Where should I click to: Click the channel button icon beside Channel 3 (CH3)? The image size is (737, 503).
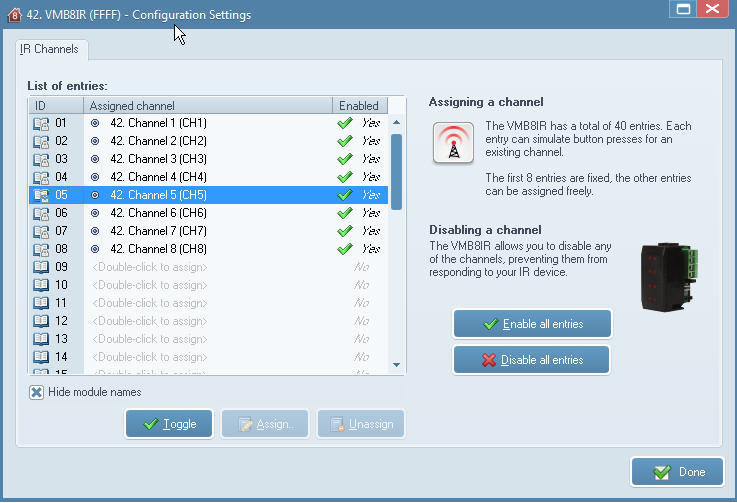tap(95, 159)
